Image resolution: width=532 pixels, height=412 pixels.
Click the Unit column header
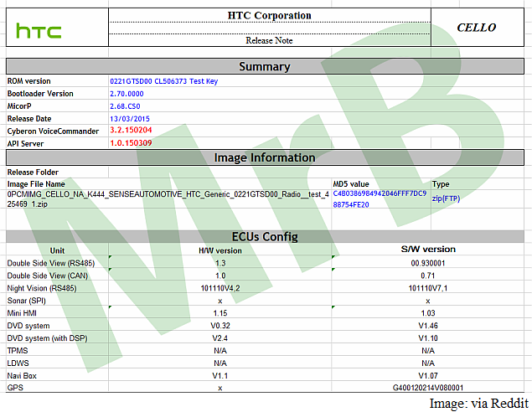point(57,251)
